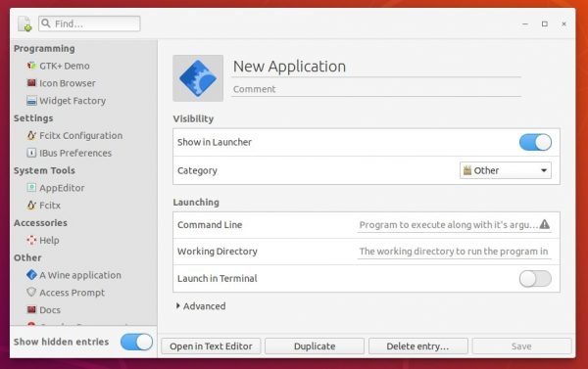588x369 pixels.
Task: Click the New Application name field
Action: coord(375,68)
